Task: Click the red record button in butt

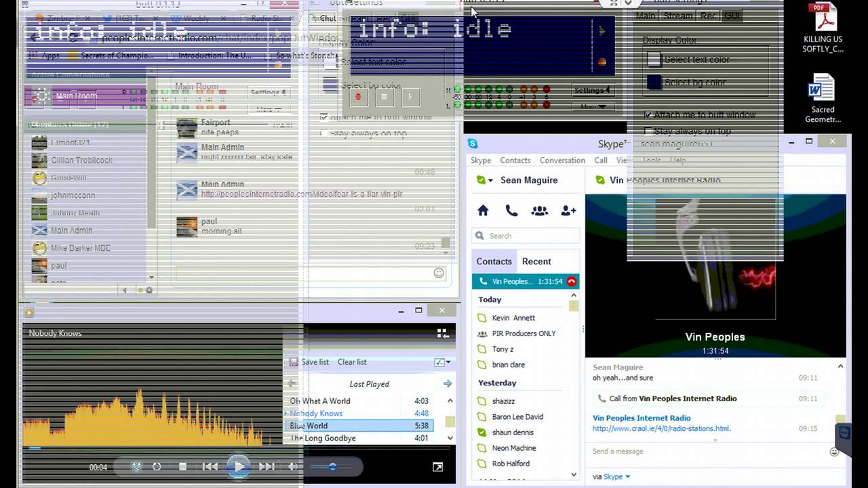Action: click(x=358, y=96)
